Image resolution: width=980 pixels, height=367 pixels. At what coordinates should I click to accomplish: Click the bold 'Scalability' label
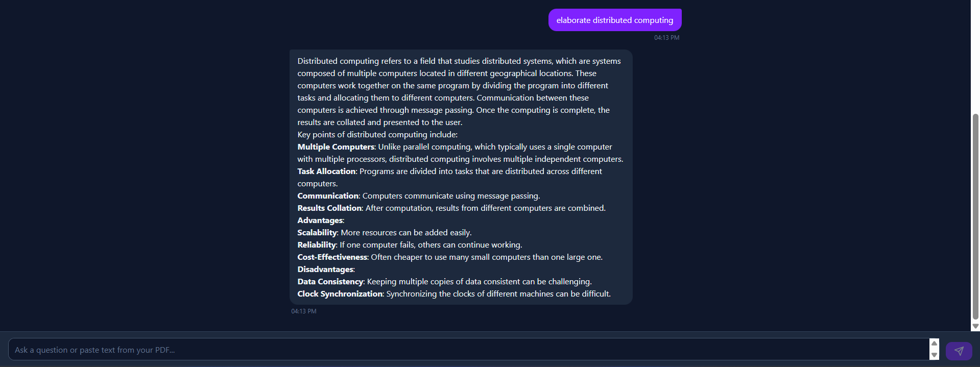317,233
